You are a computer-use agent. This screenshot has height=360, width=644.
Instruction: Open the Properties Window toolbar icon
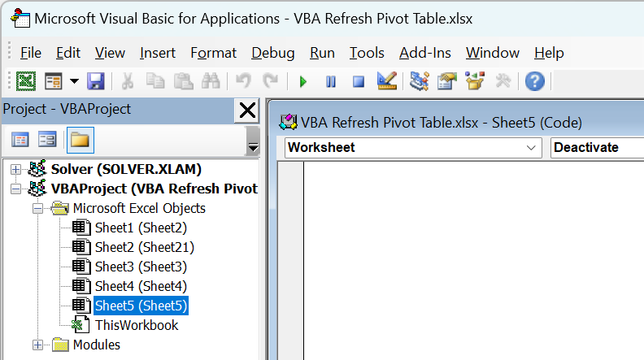click(447, 81)
